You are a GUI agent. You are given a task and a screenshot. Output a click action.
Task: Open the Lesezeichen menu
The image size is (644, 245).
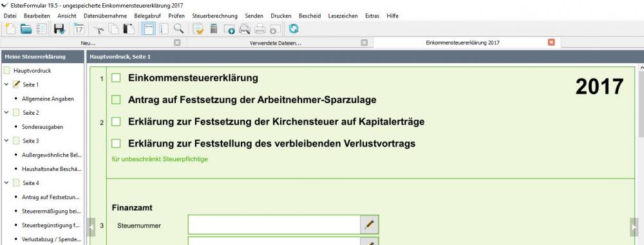[x=343, y=15]
